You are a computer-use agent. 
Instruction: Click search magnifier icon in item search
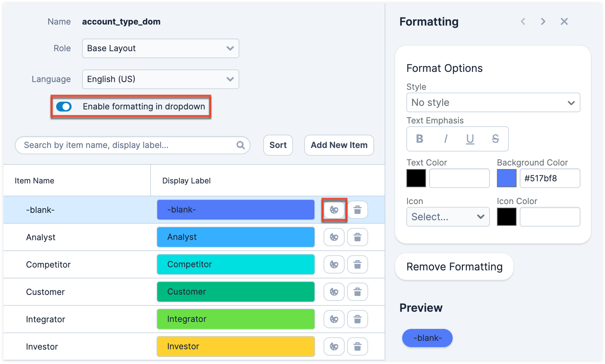pyautogui.click(x=240, y=145)
